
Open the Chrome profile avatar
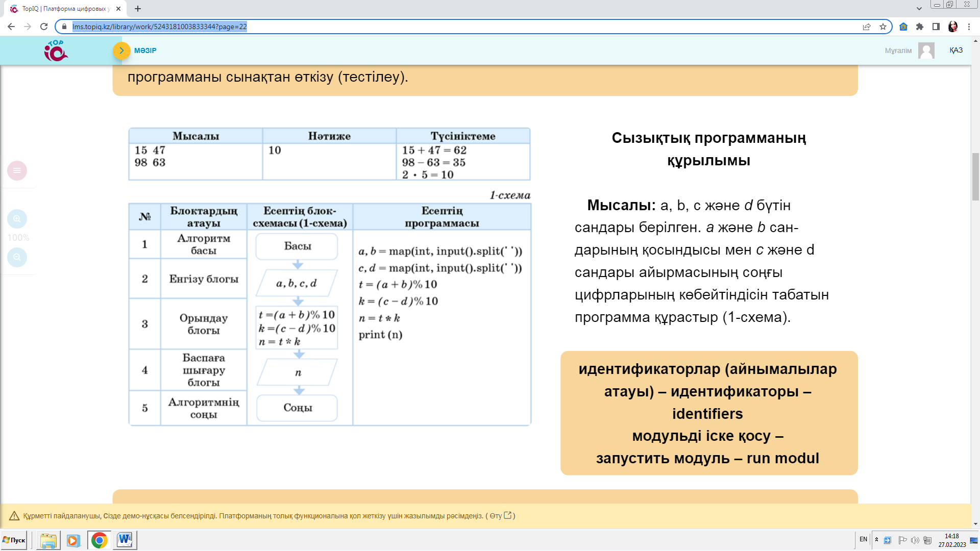(x=953, y=27)
